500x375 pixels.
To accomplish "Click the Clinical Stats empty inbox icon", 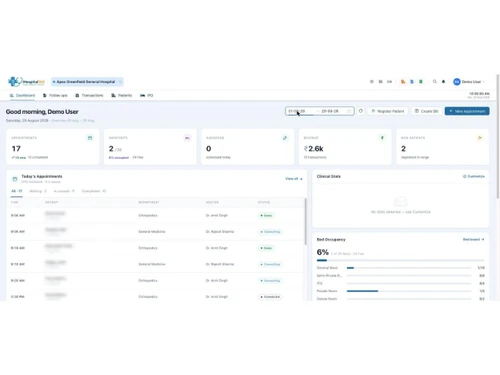I will point(400,201).
